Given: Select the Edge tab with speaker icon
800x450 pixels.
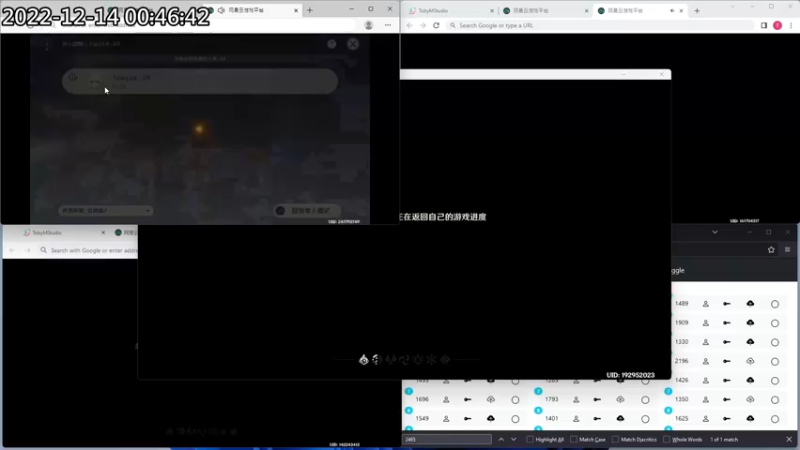Looking at the screenshot, I should 253,10.
